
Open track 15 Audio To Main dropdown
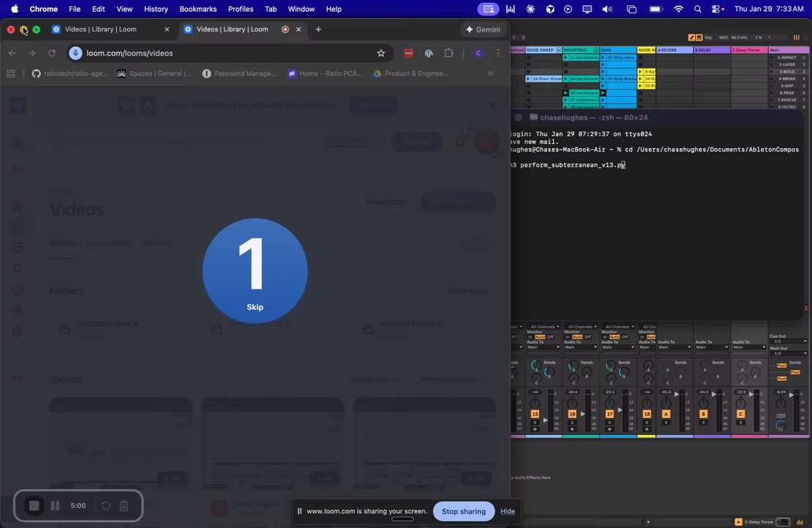point(544,347)
